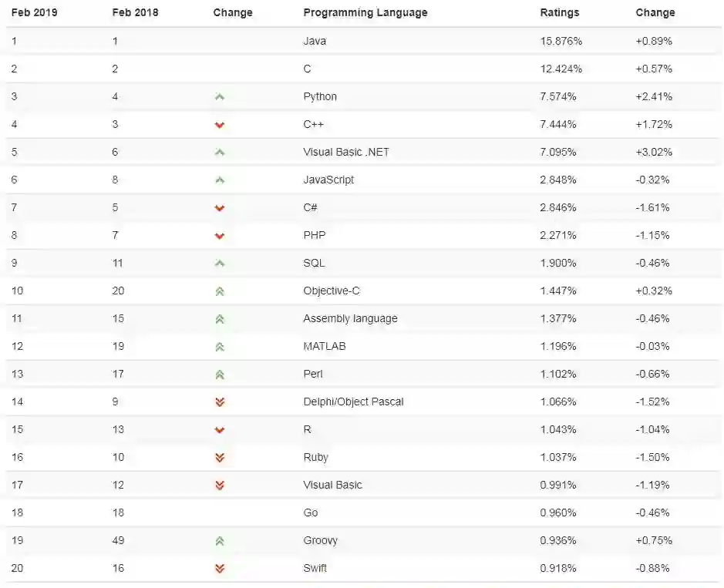Click the SQL language entry

(314, 263)
